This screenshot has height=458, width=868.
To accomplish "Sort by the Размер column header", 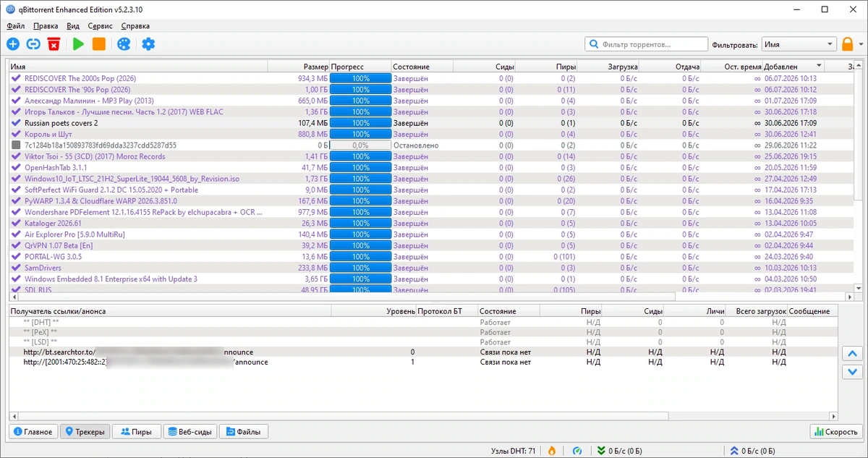I will pos(299,67).
